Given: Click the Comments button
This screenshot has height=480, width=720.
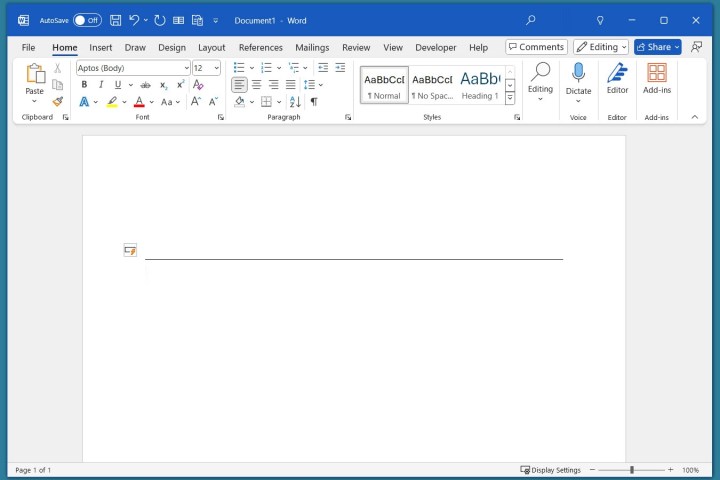Looking at the screenshot, I should (536, 47).
